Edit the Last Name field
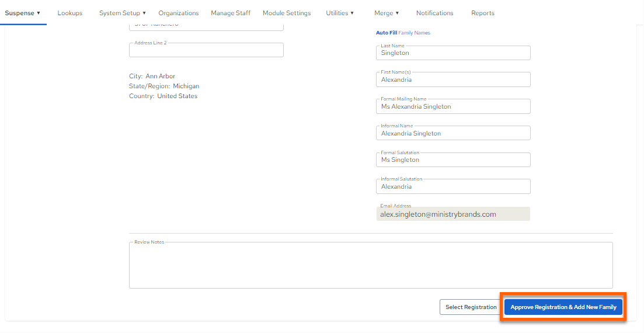 pos(453,53)
